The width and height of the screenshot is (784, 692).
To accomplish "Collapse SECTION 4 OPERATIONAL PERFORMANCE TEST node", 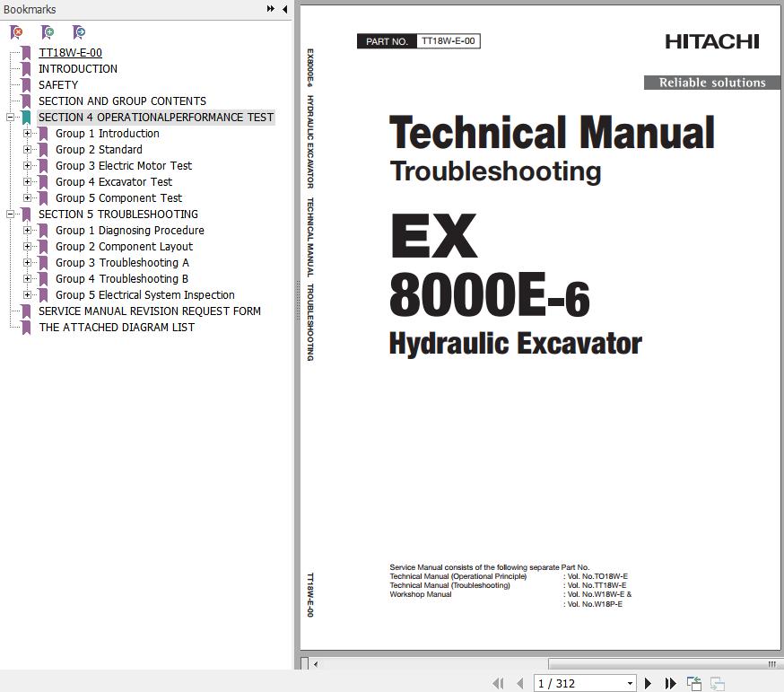I will click(x=10, y=118).
